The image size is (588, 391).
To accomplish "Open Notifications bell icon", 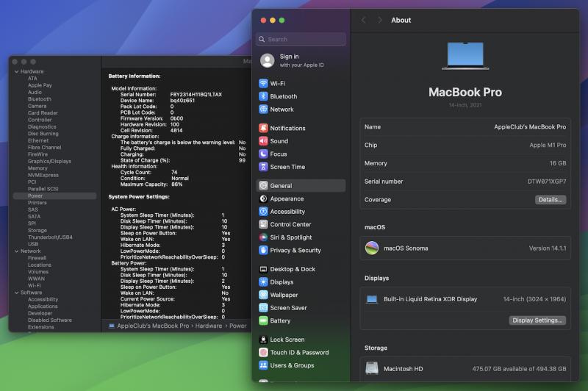I will click(263, 128).
